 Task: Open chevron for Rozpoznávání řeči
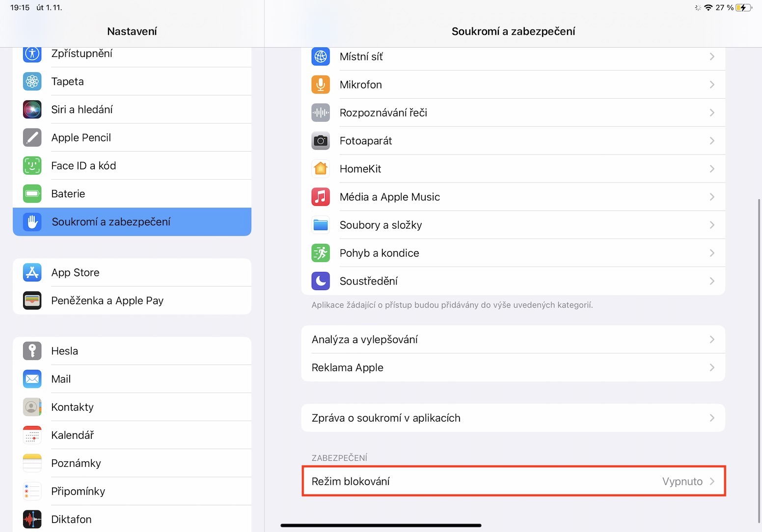pyautogui.click(x=712, y=113)
